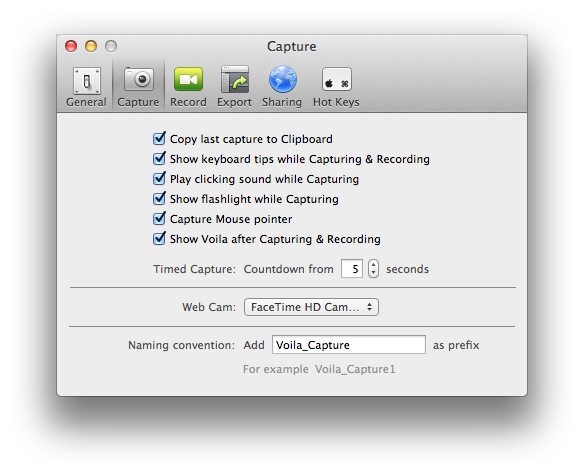Click the Voila_Capture prefix text field
Screen dimensions: 584x475
click(349, 345)
